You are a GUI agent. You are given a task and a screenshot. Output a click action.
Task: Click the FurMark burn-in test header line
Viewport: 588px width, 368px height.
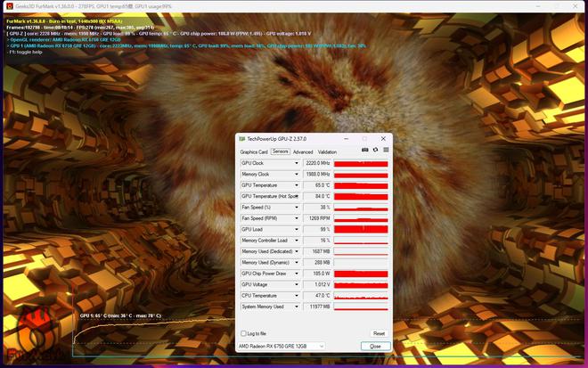click(64, 21)
